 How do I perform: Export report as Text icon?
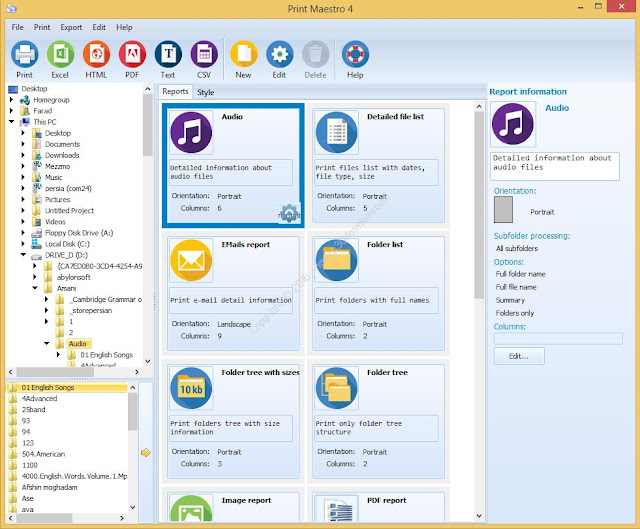[x=168, y=54]
